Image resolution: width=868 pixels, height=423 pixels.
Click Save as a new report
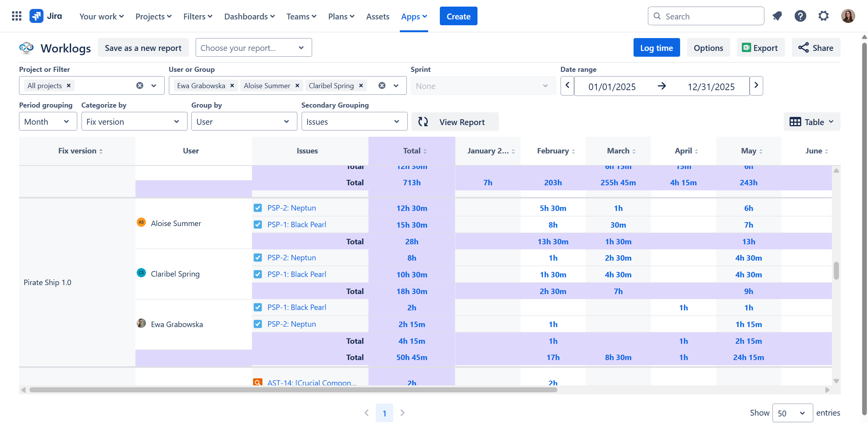coord(143,48)
